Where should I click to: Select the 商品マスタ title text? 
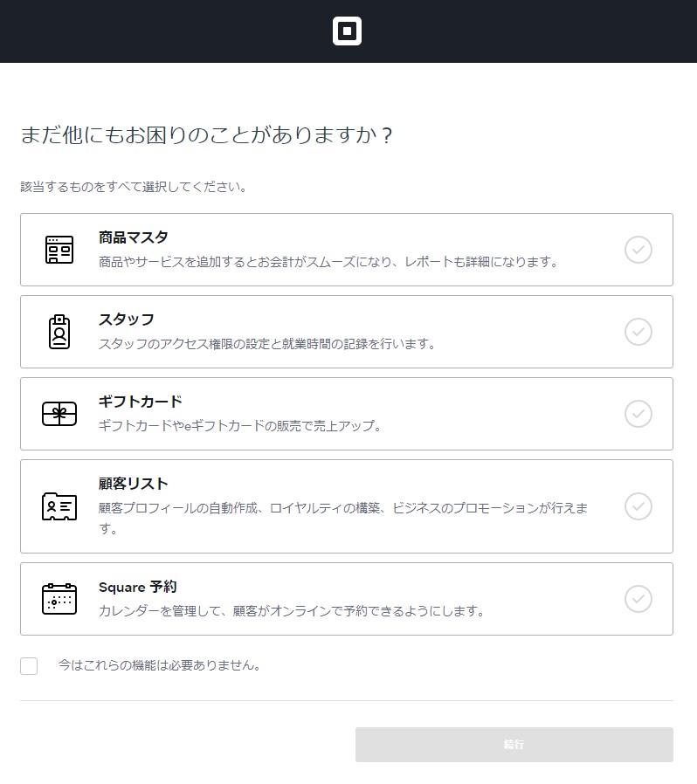coord(134,237)
